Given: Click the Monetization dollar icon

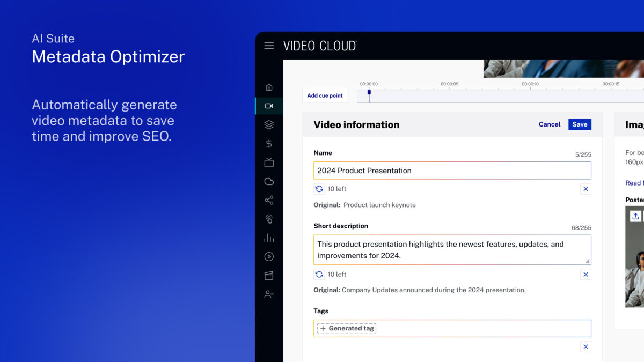Looking at the screenshot, I should click(269, 143).
